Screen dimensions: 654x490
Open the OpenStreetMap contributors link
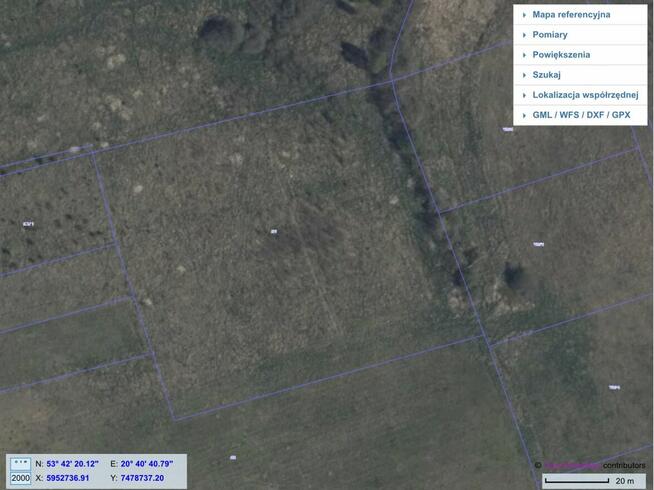[572, 466]
